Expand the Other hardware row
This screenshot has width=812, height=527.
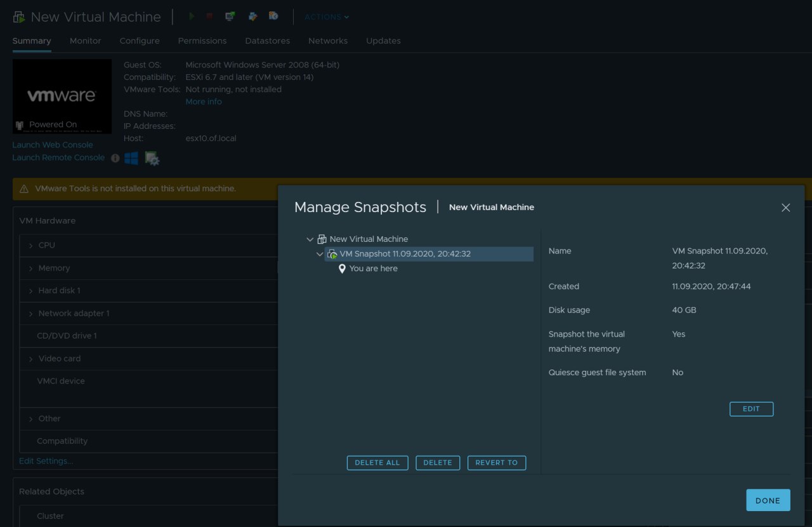pos(30,419)
